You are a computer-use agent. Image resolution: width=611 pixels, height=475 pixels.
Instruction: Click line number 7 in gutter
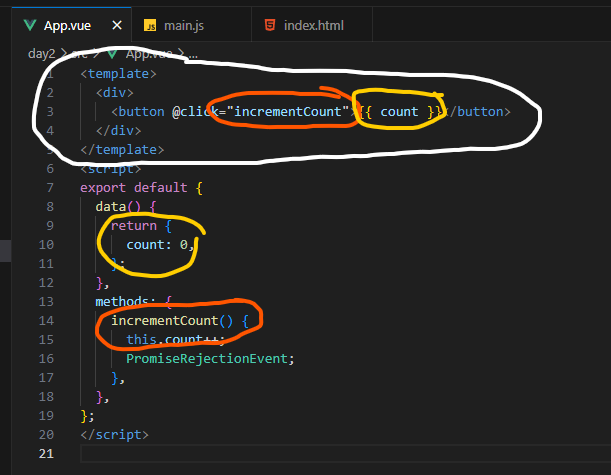coord(50,188)
